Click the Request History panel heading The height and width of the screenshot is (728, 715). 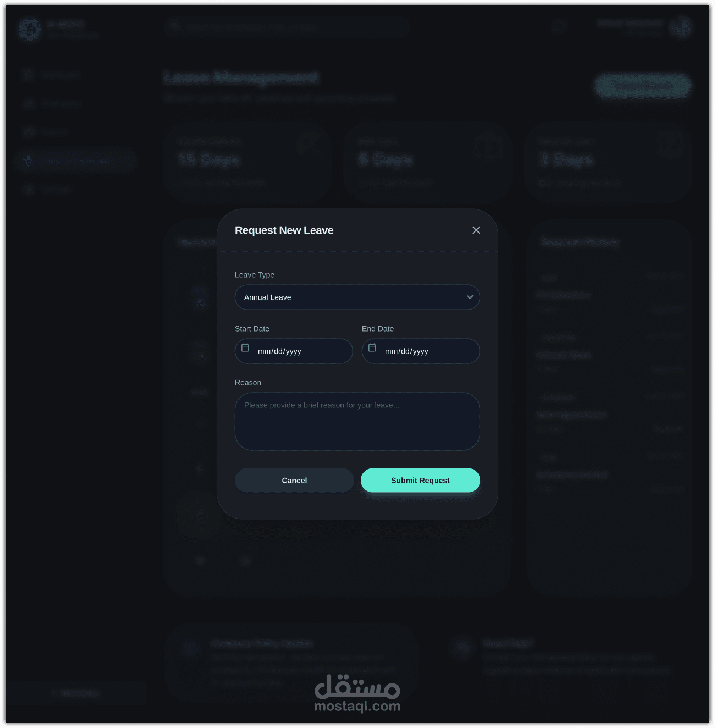point(580,242)
